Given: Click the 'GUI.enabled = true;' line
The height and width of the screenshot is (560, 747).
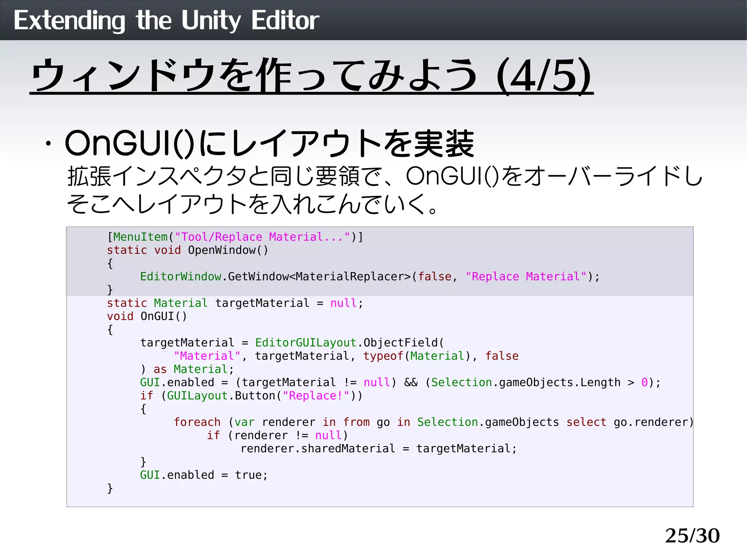Looking at the screenshot, I should tap(204, 475).
